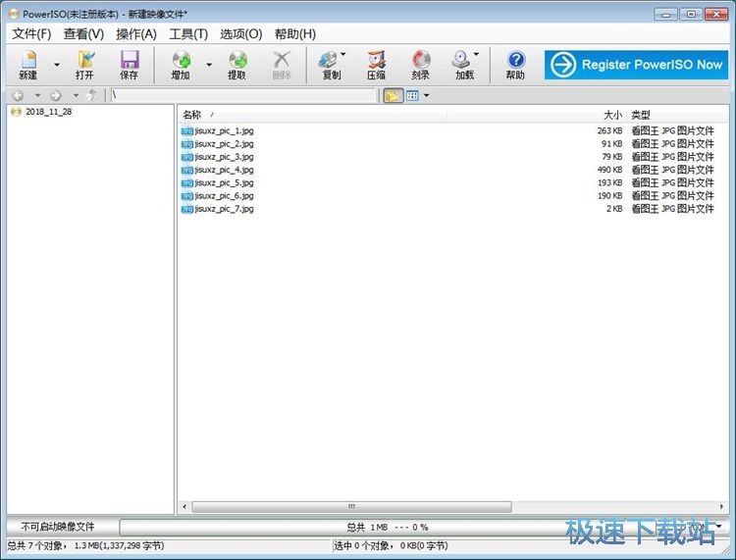
Task: Maximize the PowerISO window
Action: [691, 14]
